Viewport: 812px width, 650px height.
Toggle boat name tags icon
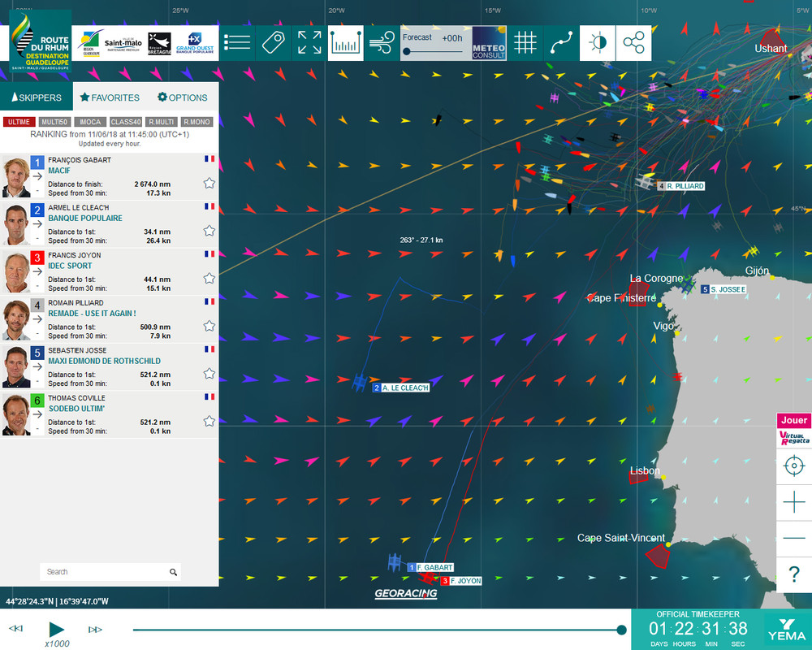tap(274, 43)
